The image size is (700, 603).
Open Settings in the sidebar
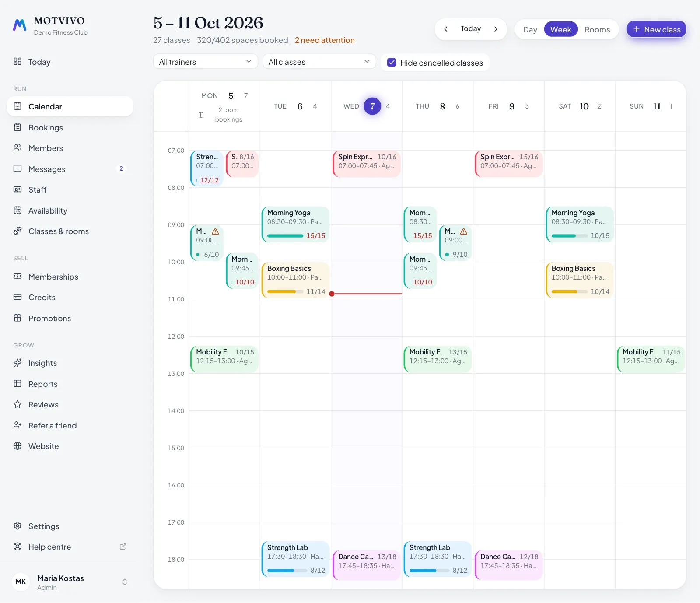click(70, 526)
